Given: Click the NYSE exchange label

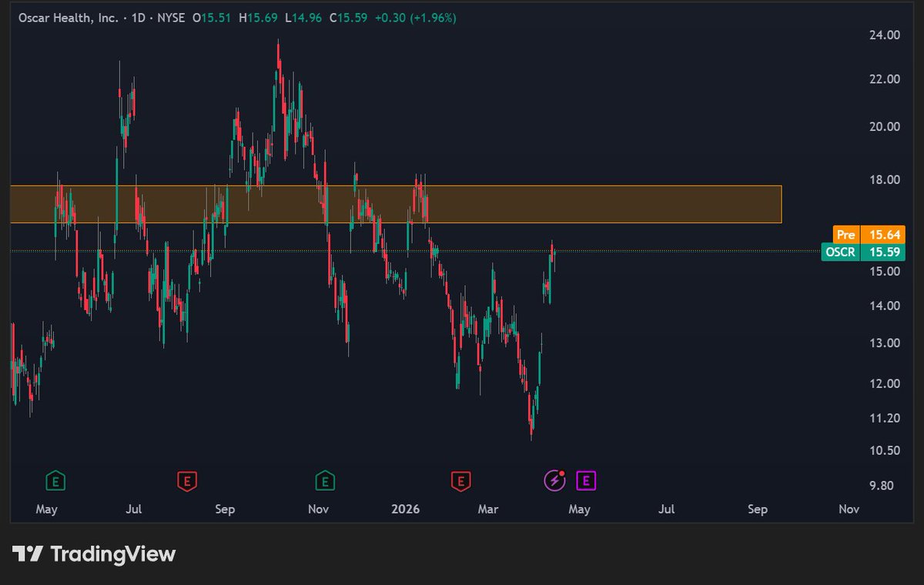Looking at the screenshot, I should [x=171, y=18].
